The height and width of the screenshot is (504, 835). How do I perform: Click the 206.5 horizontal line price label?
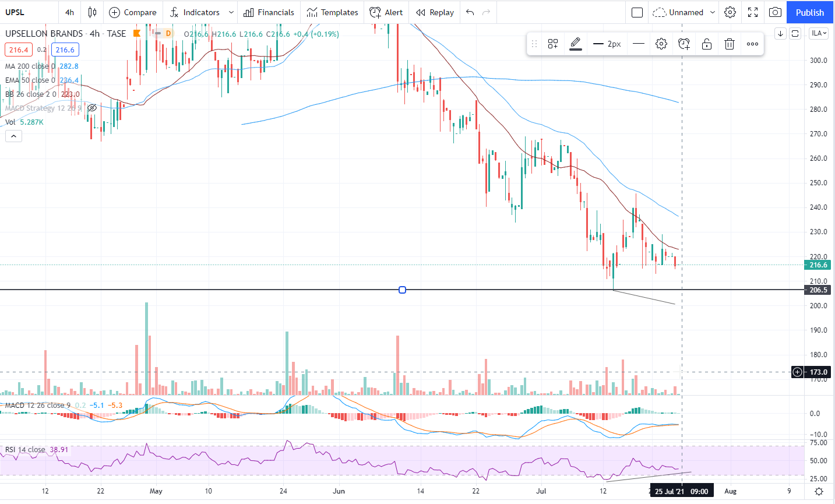point(818,290)
